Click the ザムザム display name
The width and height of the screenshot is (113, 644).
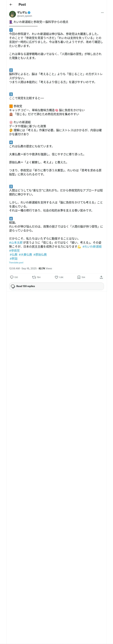[22, 13]
